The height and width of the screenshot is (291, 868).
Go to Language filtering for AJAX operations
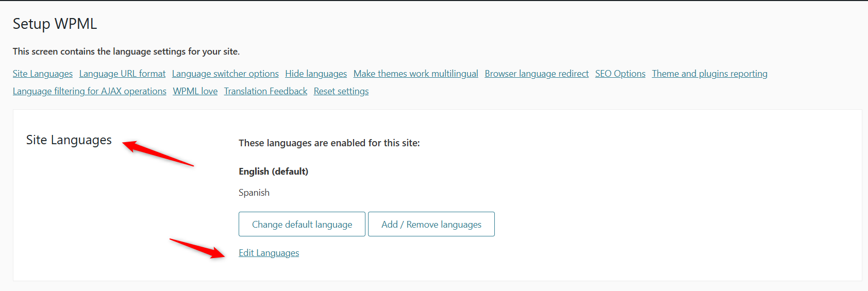point(90,91)
